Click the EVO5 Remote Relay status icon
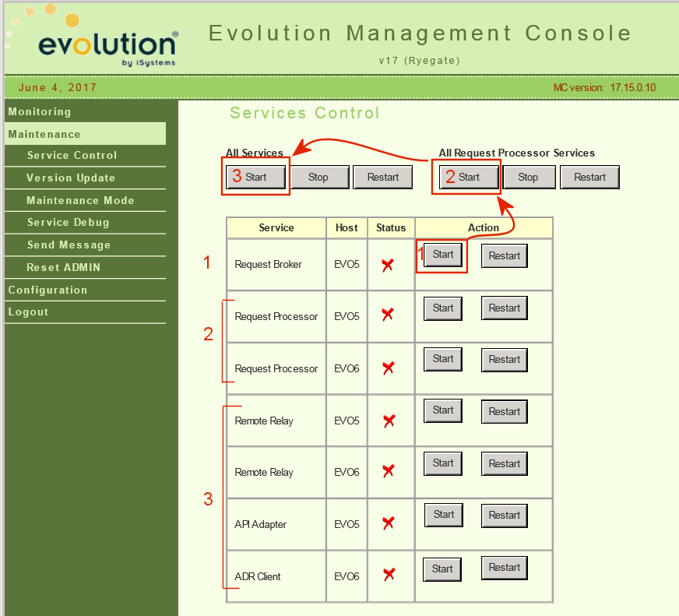 click(x=390, y=420)
